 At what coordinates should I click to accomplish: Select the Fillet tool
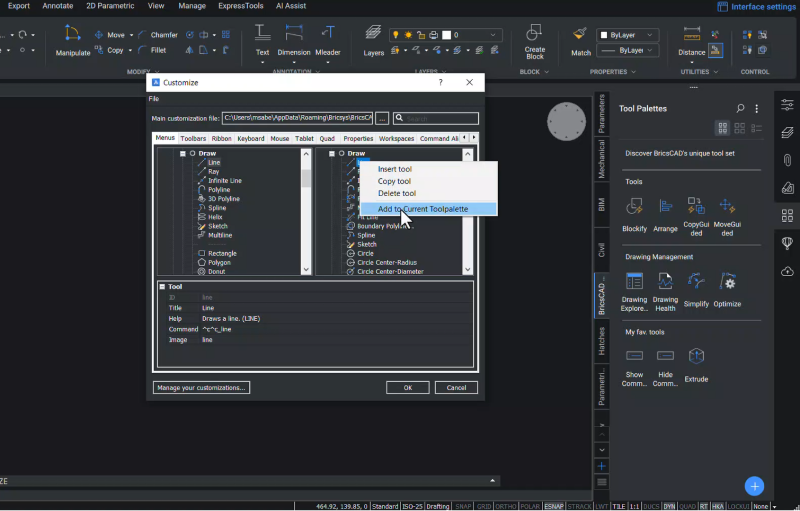(153, 50)
